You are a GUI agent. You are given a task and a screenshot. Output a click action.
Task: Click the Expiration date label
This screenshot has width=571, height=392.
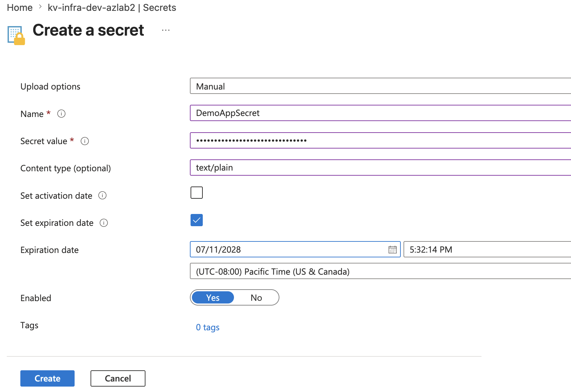point(50,250)
